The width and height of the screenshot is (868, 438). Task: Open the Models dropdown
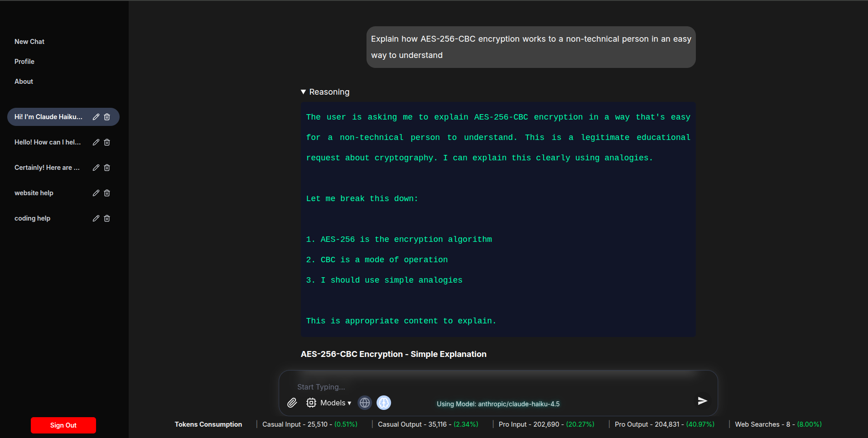336,403
